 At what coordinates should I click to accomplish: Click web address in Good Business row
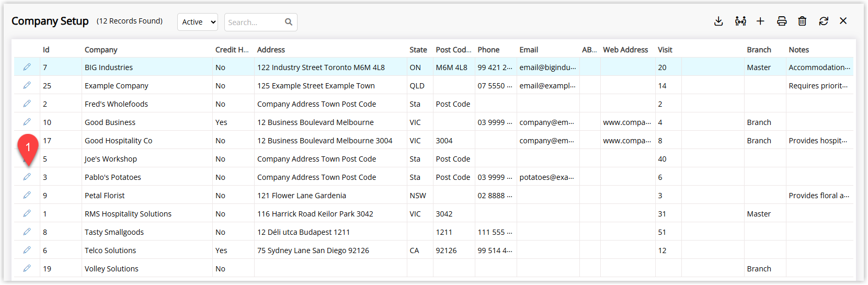click(x=627, y=122)
